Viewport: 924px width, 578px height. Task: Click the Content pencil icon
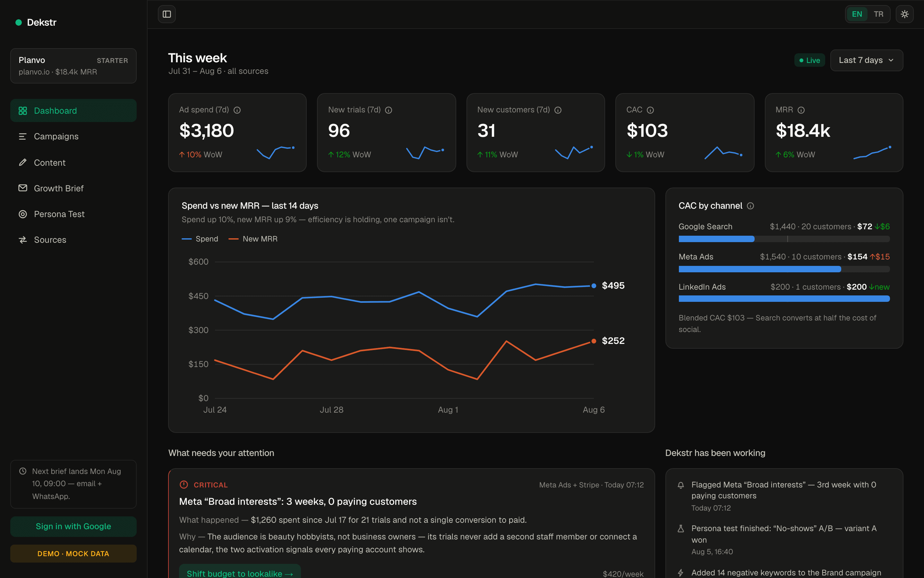[23, 162]
